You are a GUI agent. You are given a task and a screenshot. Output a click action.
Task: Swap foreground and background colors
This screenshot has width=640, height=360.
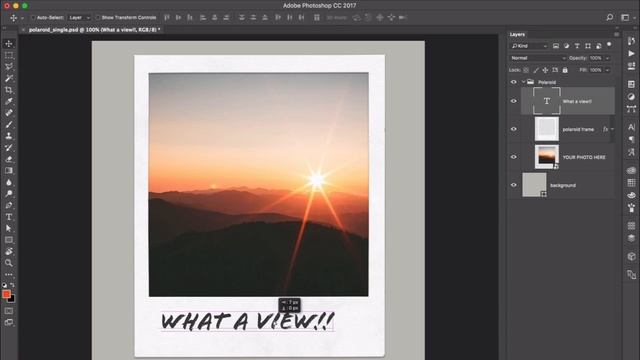(12, 285)
